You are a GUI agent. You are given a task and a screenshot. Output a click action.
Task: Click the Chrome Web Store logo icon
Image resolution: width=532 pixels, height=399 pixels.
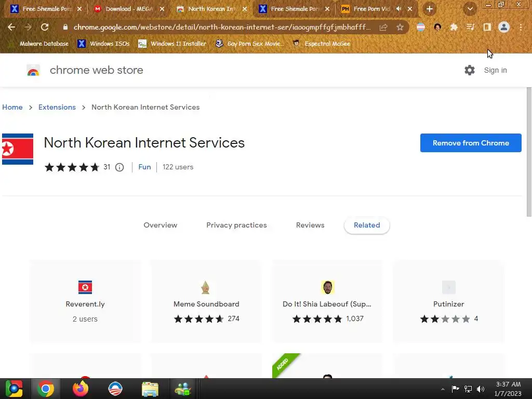click(33, 70)
